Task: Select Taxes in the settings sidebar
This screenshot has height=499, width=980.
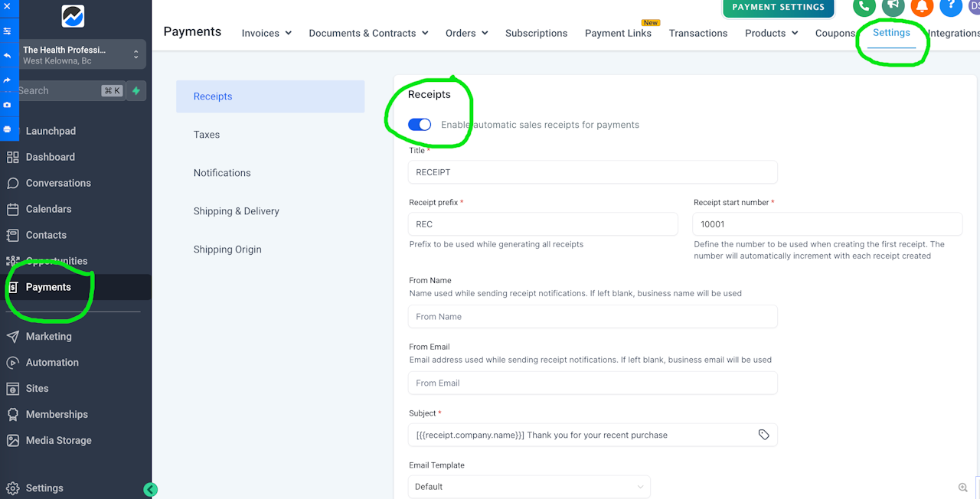Action: 207,135
